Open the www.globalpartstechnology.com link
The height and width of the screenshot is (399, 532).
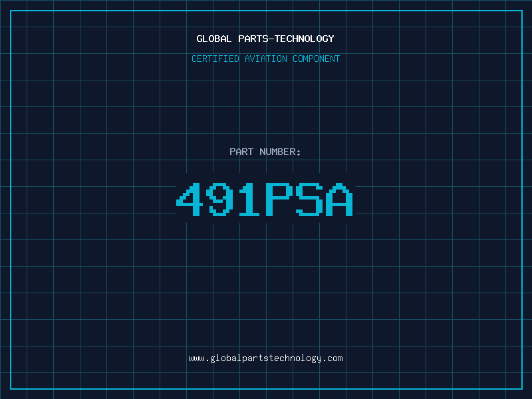pos(265,358)
